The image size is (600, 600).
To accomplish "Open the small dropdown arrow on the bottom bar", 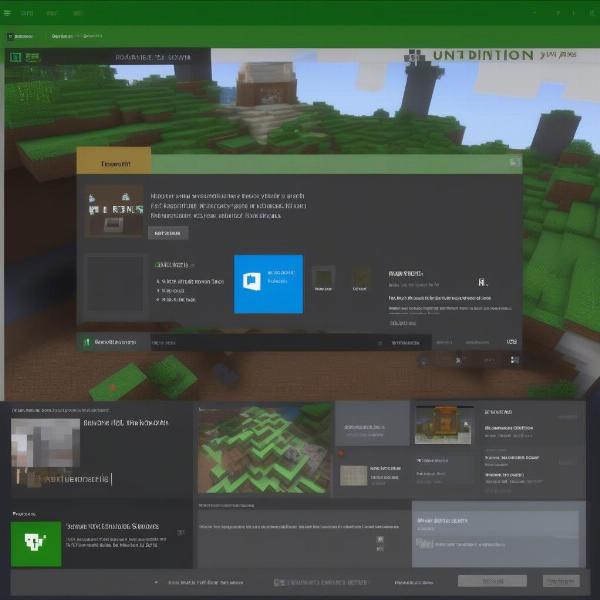I will pyautogui.click(x=156, y=582).
